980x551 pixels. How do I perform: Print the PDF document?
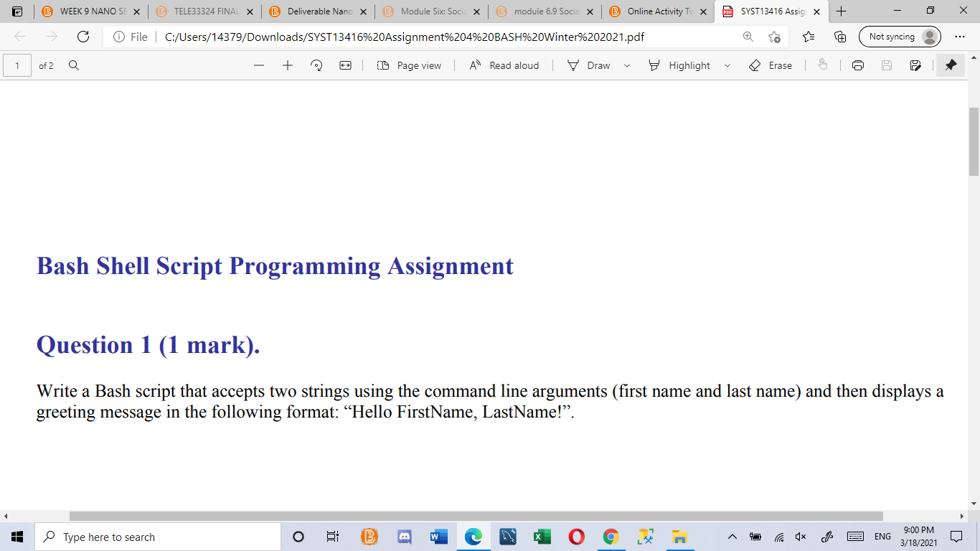click(x=858, y=65)
